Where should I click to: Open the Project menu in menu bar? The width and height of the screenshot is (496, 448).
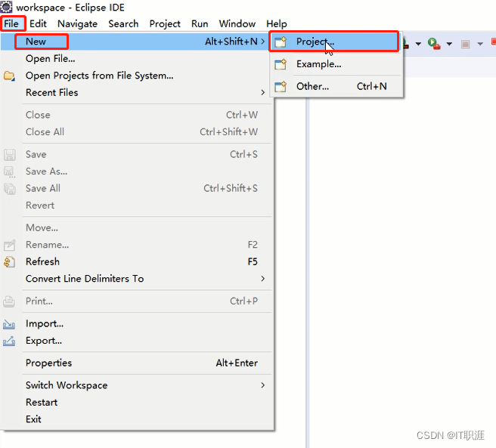pos(165,23)
